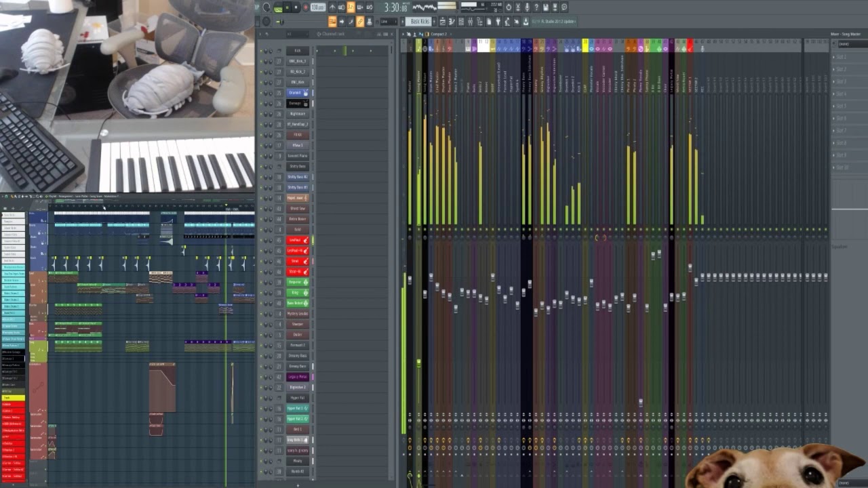Image resolution: width=868 pixels, height=488 pixels.
Task: Click the song time display
Action: coord(395,7)
